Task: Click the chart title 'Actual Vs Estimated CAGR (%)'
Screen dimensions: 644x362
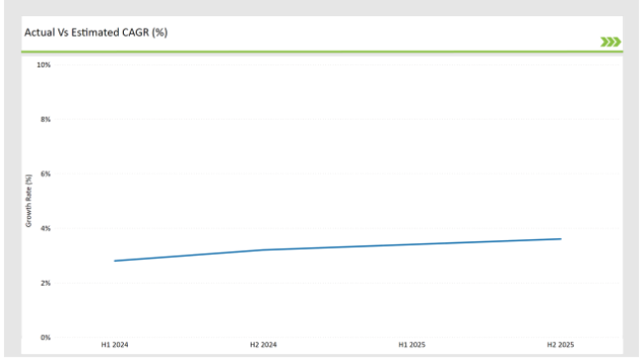Action: (x=96, y=33)
